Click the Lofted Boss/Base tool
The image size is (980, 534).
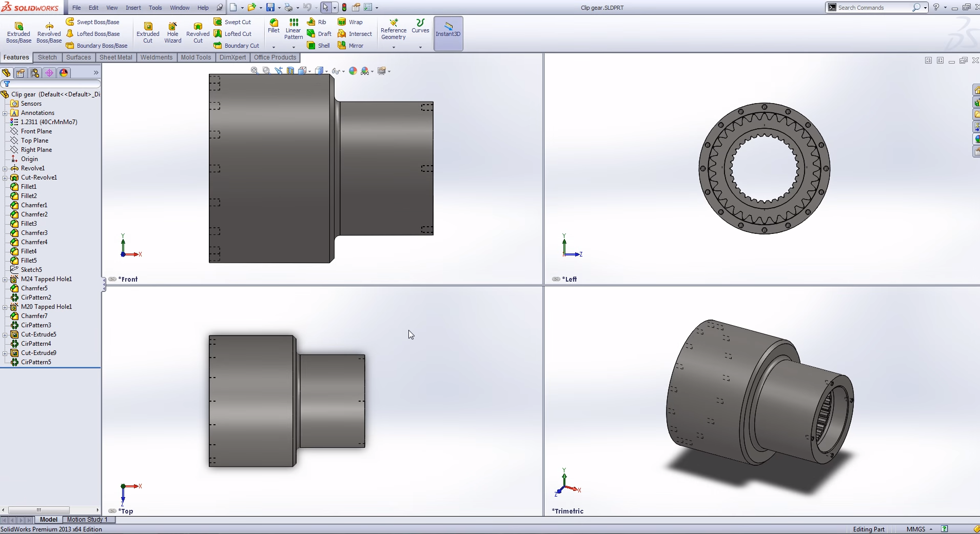tap(93, 34)
